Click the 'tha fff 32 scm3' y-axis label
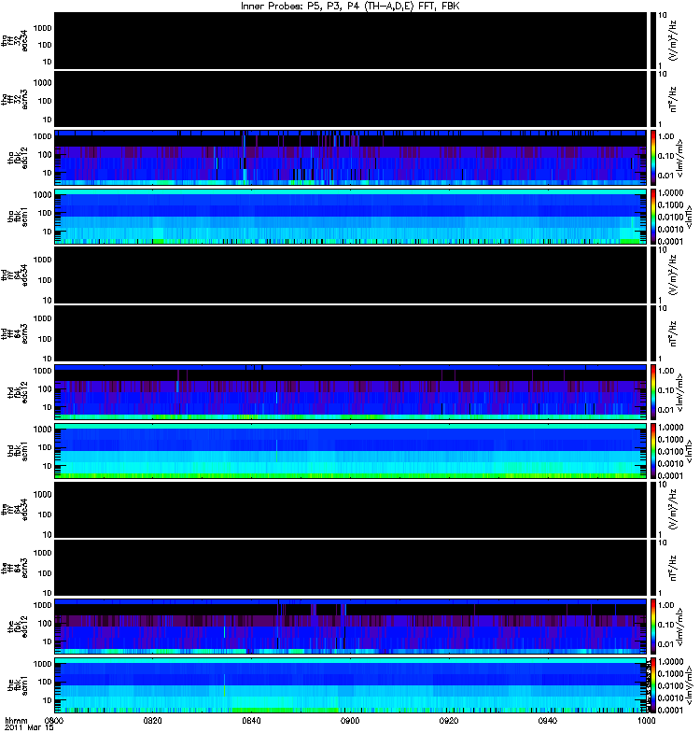The width and height of the screenshot is (700, 747). (15, 99)
